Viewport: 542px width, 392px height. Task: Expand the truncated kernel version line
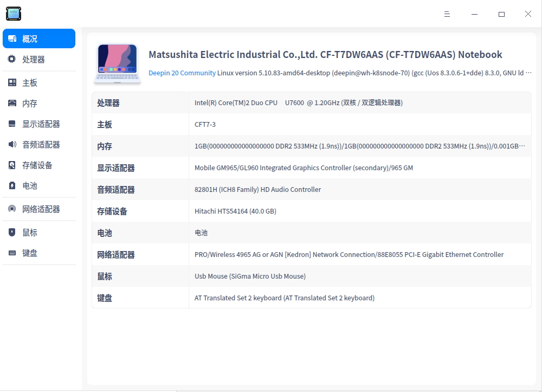pyautogui.click(x=529, y=72)
